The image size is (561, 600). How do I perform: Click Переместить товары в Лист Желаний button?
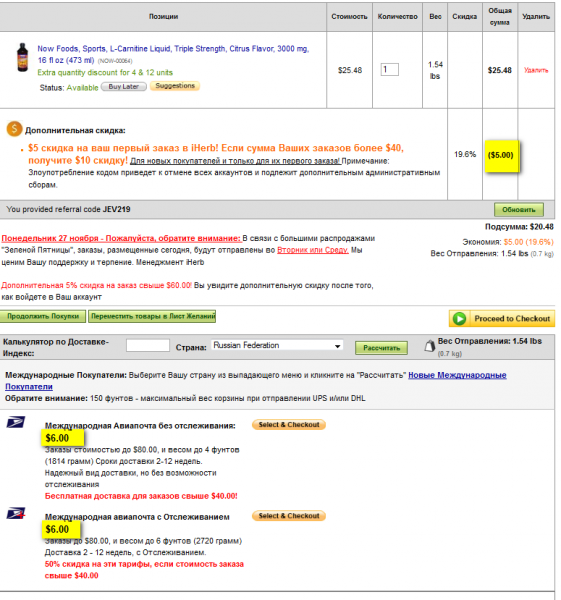point(152,316)
